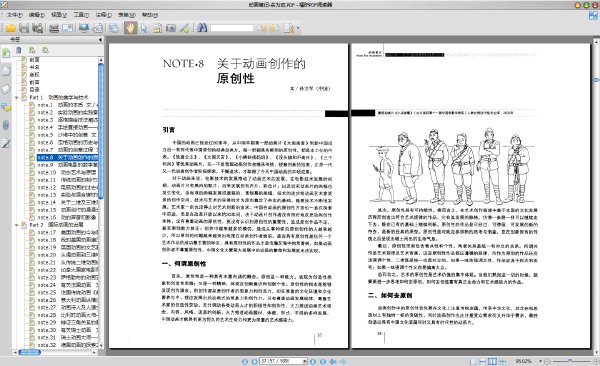Click the search options page icon
Screen dimensions: 600x366
point(289,28)
